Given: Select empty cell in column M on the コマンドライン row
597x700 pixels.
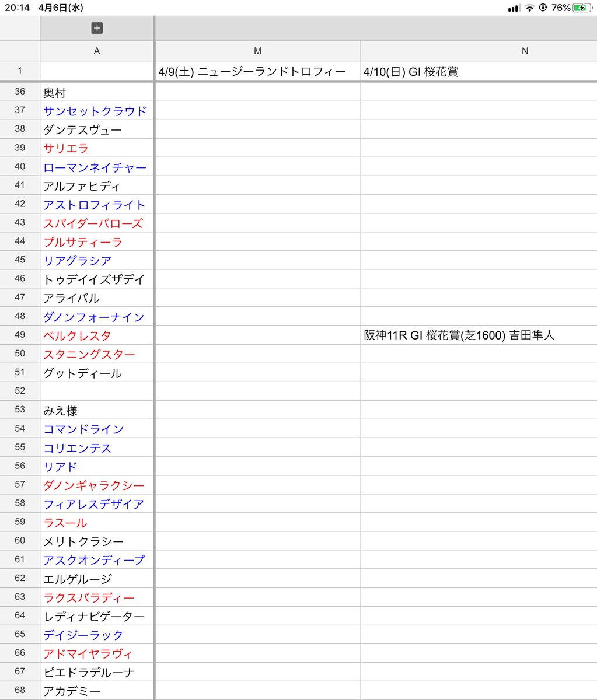Looking at the screenshot, I should click(258, 429).
